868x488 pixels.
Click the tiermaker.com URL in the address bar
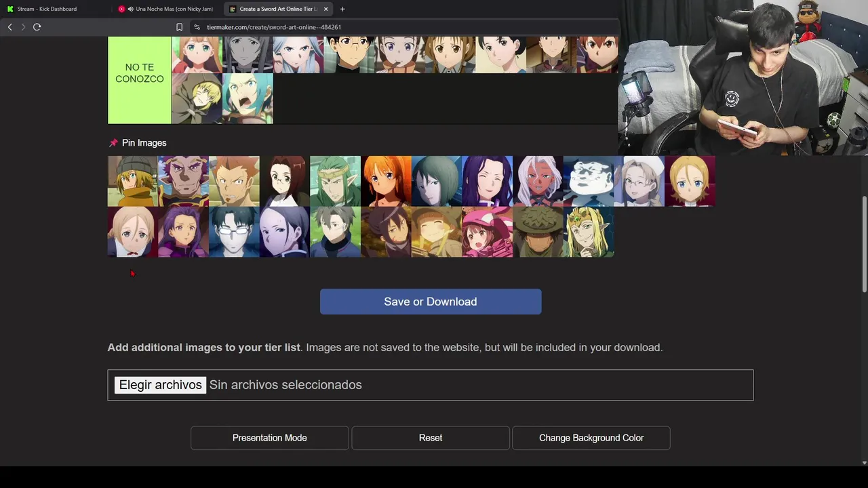274,27
